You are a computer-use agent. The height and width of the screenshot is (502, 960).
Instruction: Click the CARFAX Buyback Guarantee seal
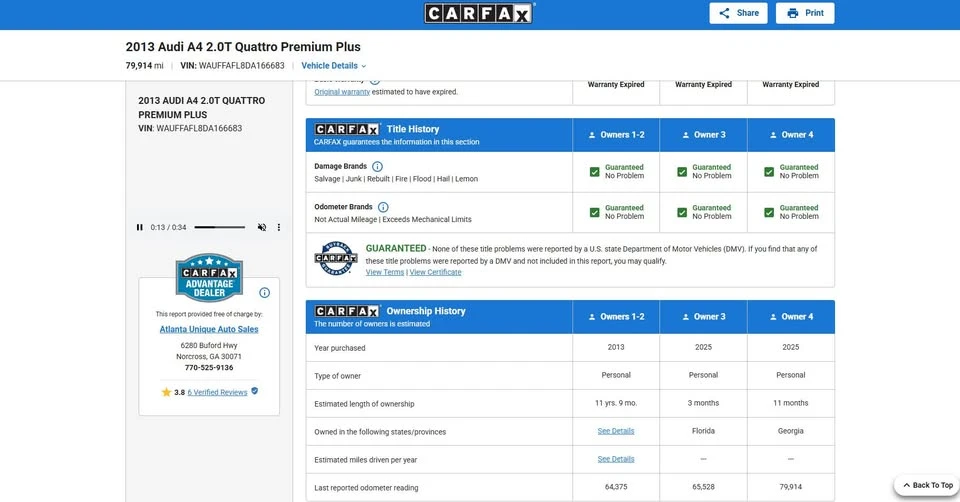(x=336, y=258)
